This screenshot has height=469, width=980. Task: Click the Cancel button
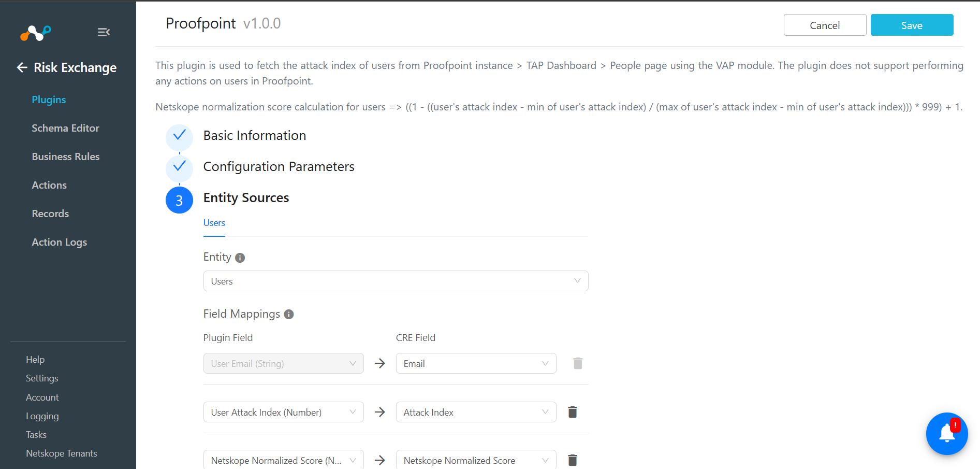coord(825,25)
